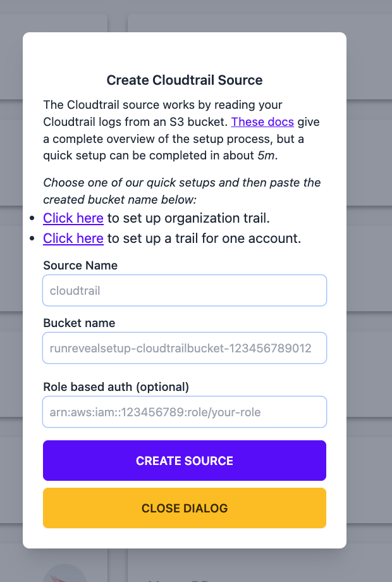Click the text 'to set up a trail for one account'

click(x=204, y=238)
